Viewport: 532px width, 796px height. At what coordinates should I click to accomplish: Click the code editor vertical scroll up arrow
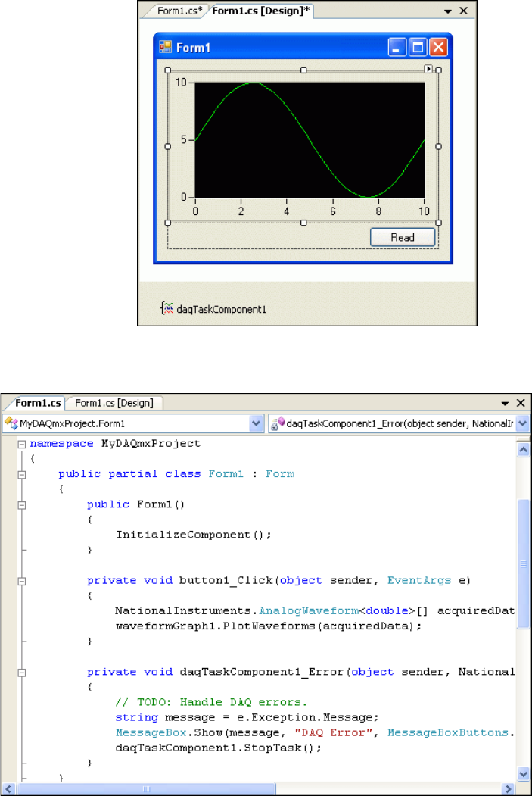(x=524, y=450)
